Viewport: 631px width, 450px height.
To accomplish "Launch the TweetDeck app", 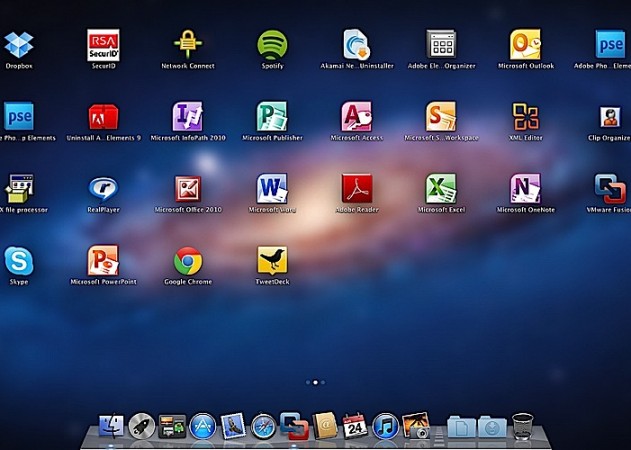I will (x=272, y=261).
